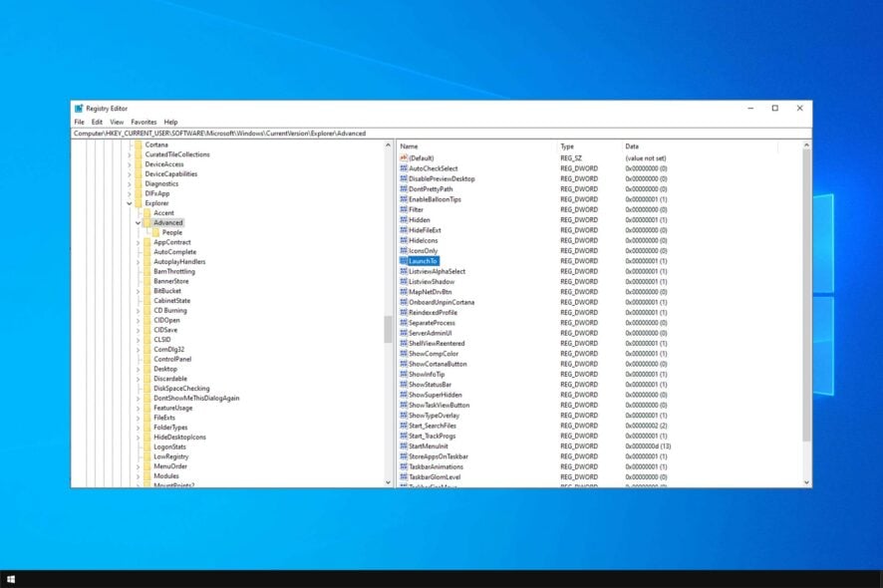Select the MenuOrder key
The image size is (883, 588).
(170, 466)
